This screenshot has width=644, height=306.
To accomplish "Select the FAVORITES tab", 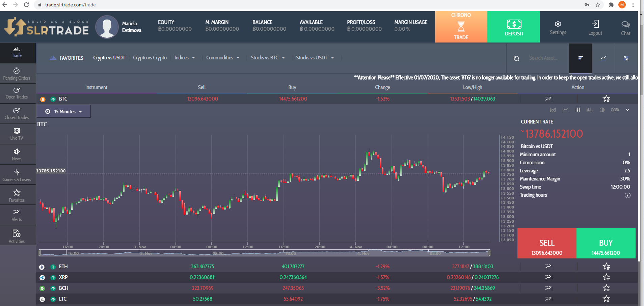I will pos(66,58).
